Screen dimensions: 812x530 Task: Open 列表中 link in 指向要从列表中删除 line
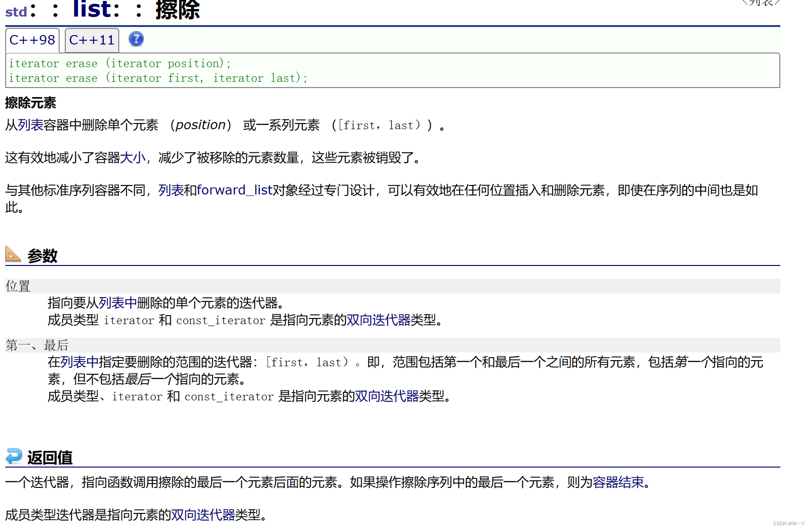click(x=118, y=303)
